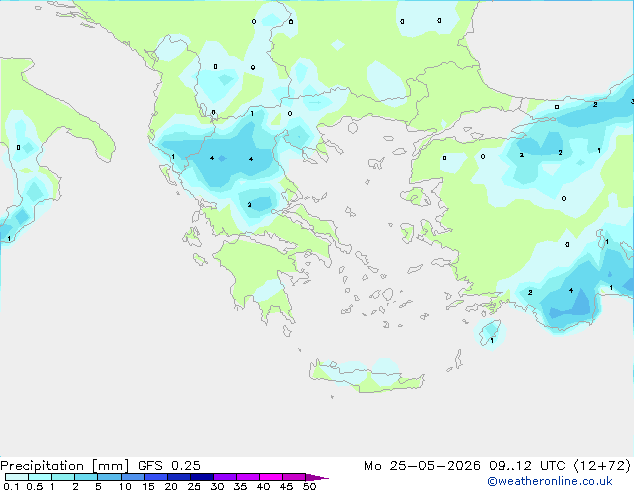Image resolution: width=634 pixels, height=490 pixels.
Task: Click the '25' legend scale label
Action: click(x=194, y=486)
